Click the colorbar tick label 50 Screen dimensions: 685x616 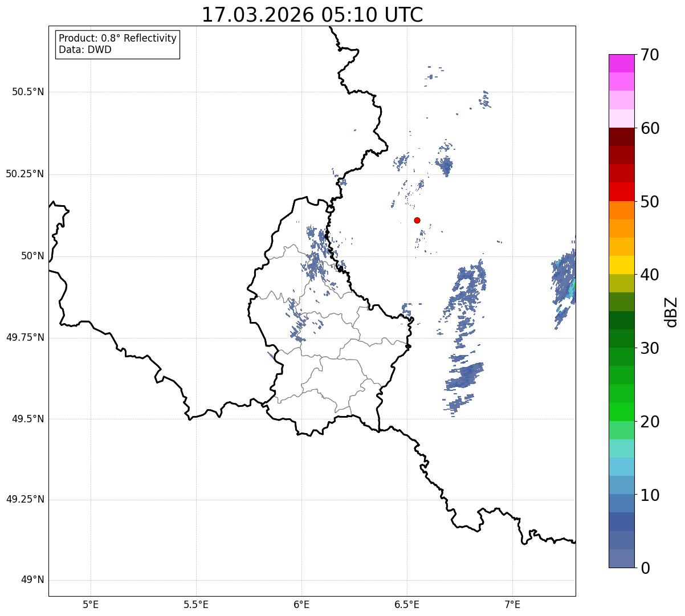point(650,202)
